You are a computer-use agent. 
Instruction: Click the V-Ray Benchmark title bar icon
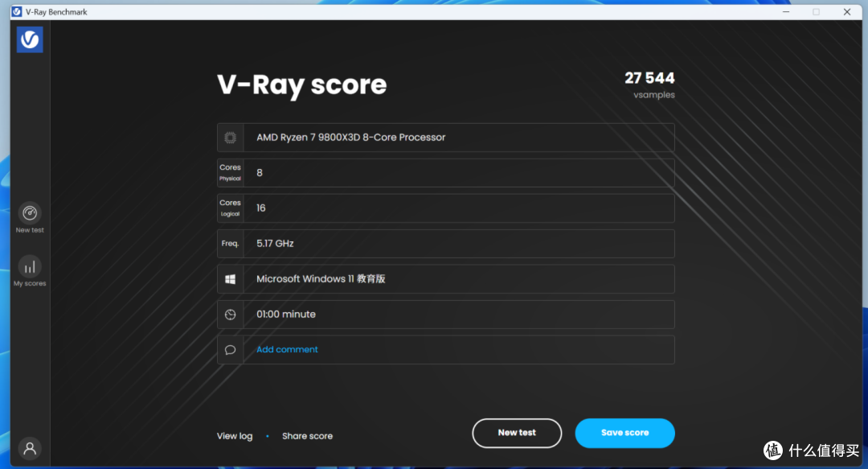[17, 11]
